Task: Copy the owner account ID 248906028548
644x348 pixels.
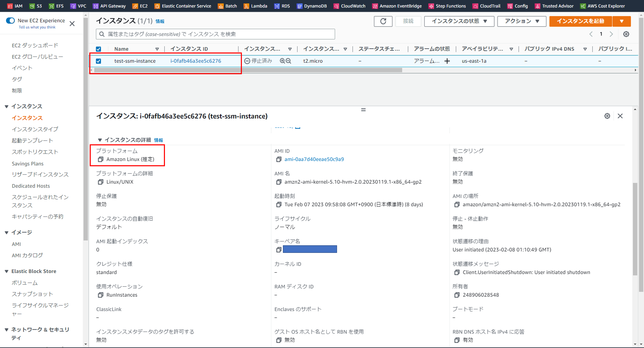Action: pyautogui.click(x=457, y=295)
